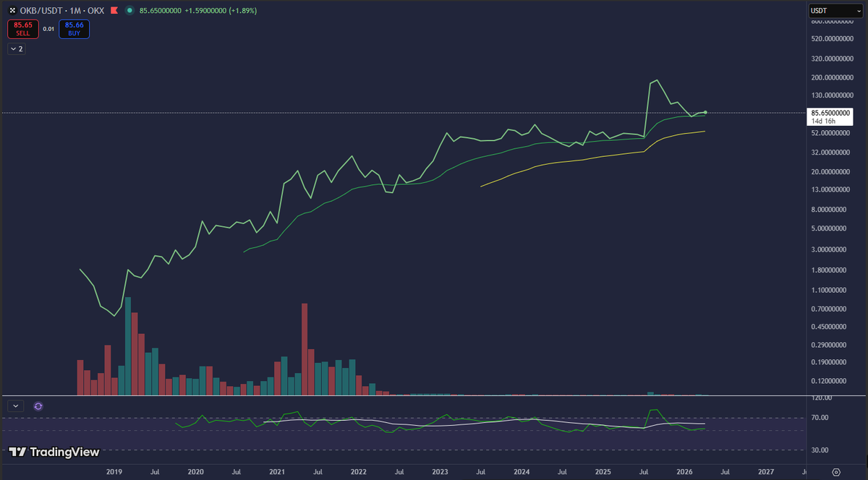Click the 0.01 spread value
The image size is (868, 480).
pos(48,30)
